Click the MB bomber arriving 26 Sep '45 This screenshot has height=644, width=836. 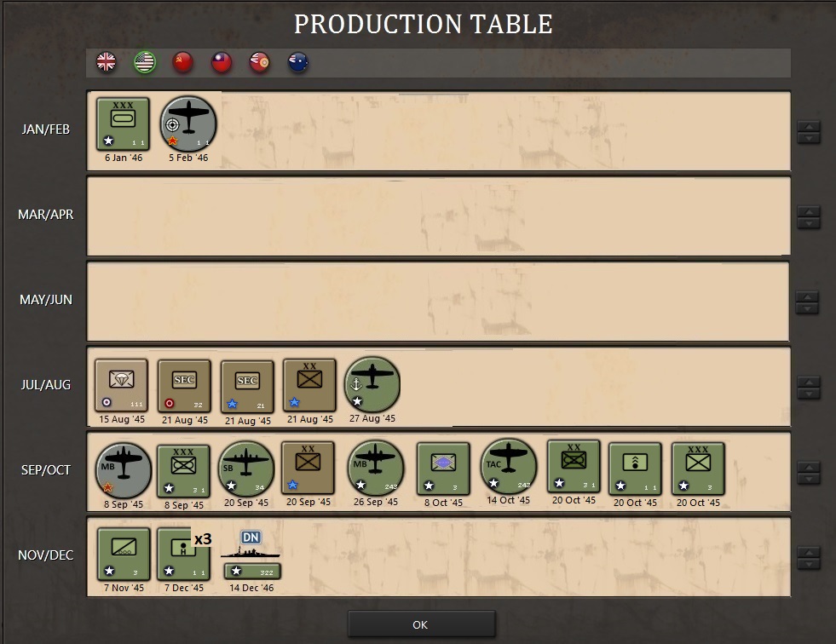point(375,468)
